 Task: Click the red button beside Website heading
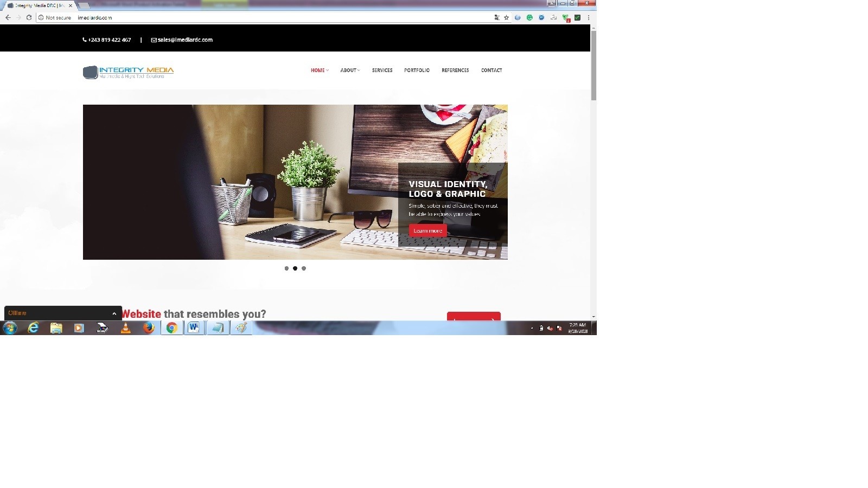click(x=474, y=317)
